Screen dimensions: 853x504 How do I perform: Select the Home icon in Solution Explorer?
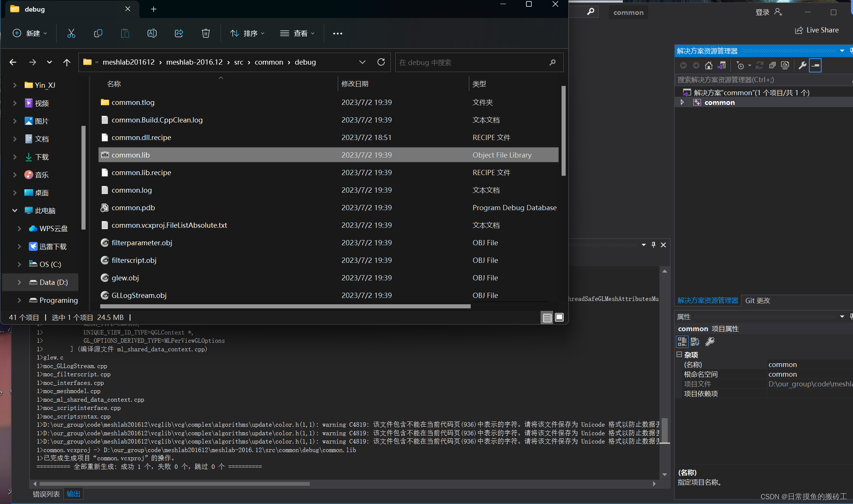coord(709,65)
